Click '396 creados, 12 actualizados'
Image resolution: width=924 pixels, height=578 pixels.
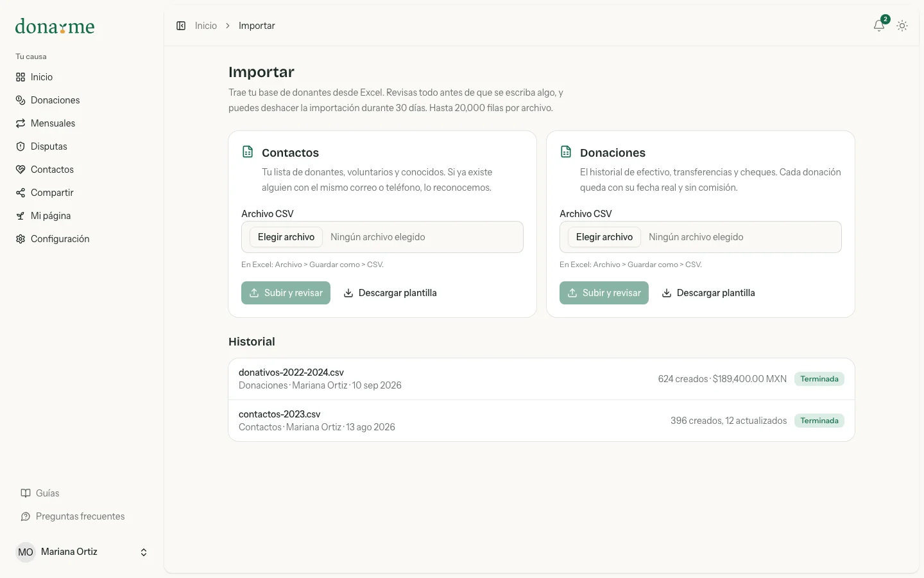728,421
